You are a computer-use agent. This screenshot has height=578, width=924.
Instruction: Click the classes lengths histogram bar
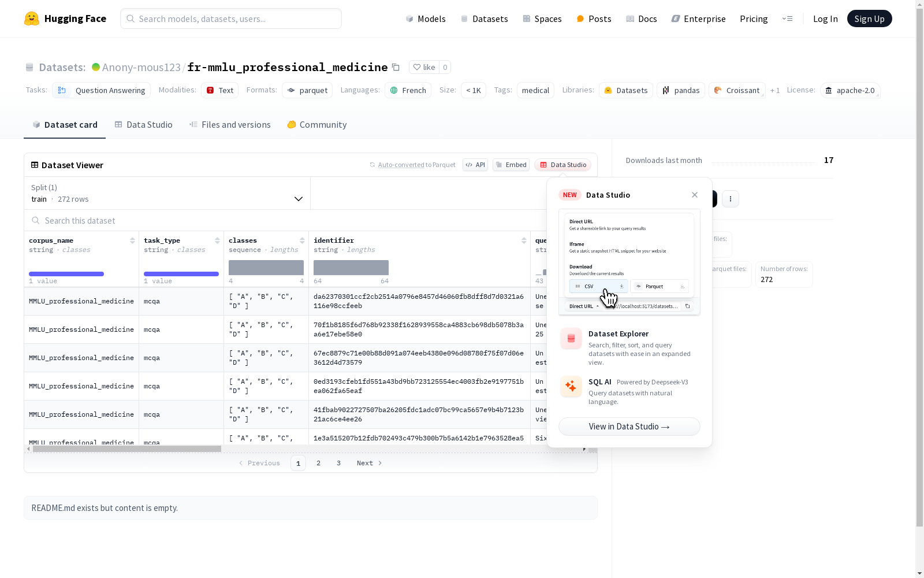tap(266, 268)
